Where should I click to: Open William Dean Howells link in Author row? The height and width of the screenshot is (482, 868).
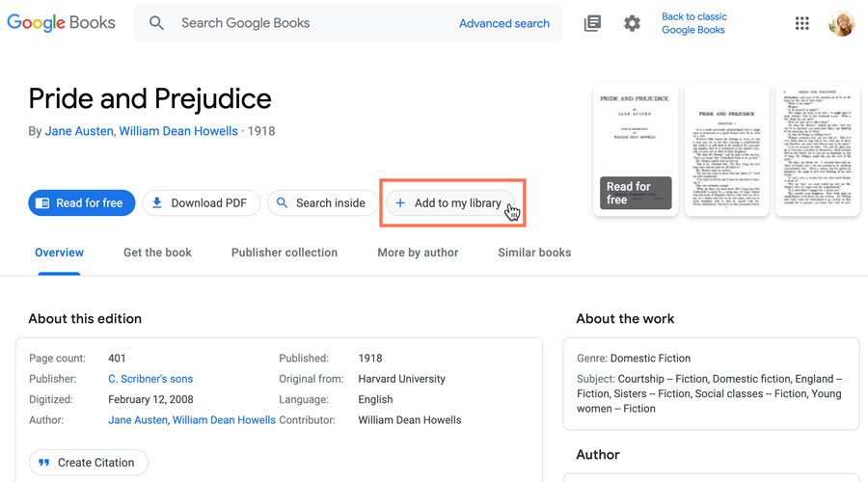pyautogui.click(x=224, y=420)
